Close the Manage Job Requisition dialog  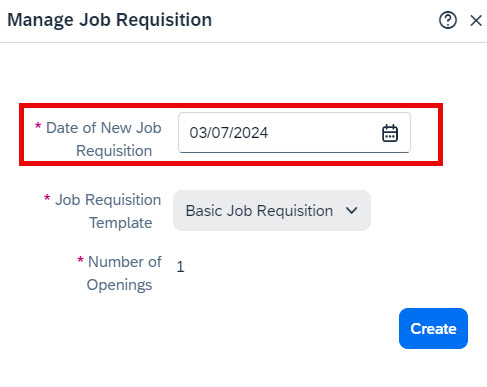coord(476,21)
